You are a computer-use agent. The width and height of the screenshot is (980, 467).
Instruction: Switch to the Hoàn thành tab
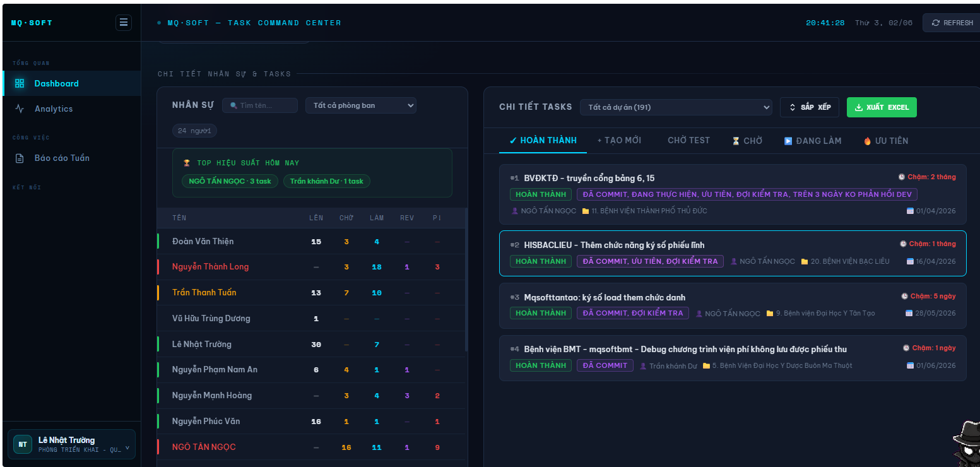543,141
